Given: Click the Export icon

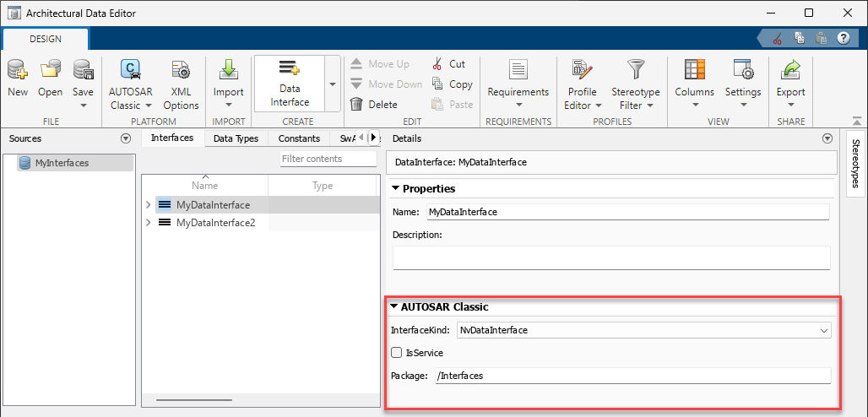Looking at the screenshot, I should coord(790,71).
